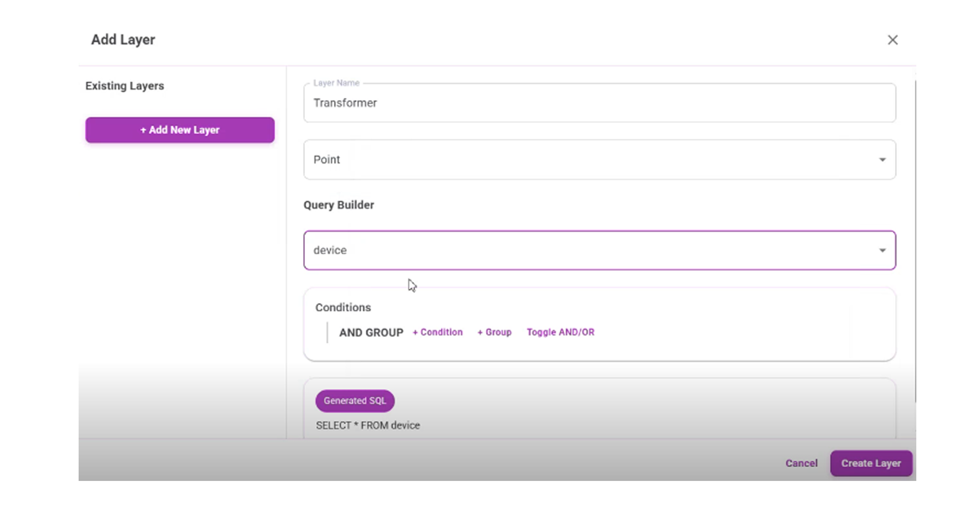The image size is (980, 526).
Task: Click the Query Builder heading
Action: click(338, 205)
